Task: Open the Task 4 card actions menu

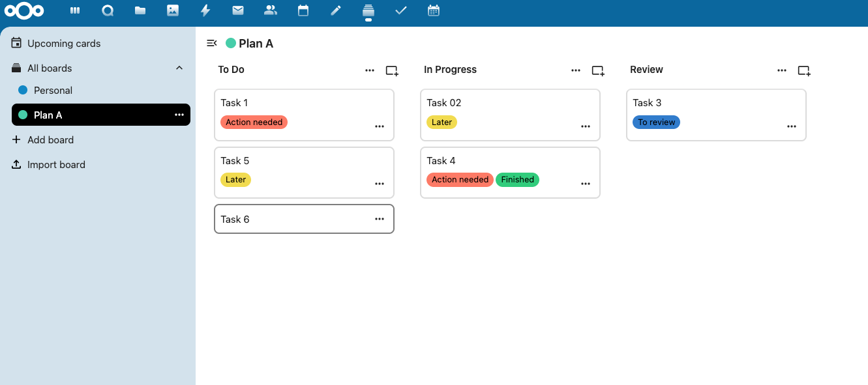Action: point(585,183)
